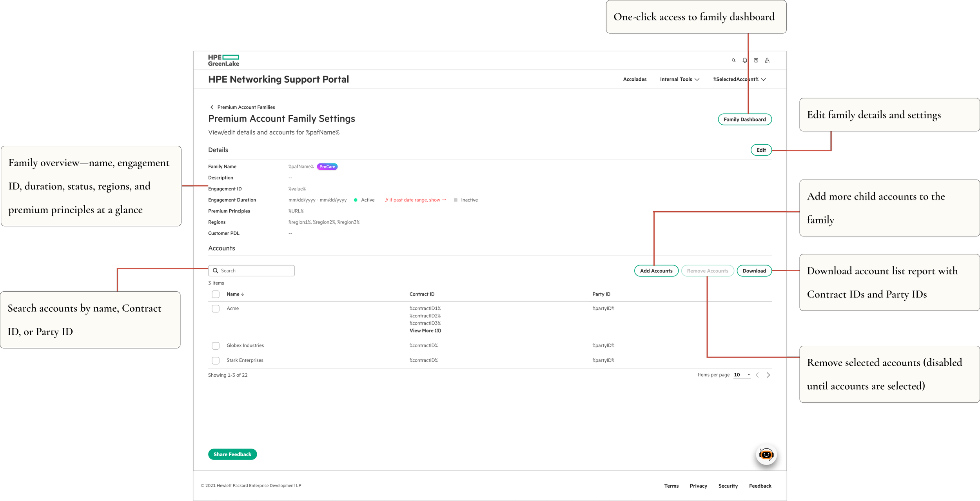Image resolution: width=980 pixels, height=501 pixels.
Task: Select the Acme account checkbox
Action: pos(216,309)
